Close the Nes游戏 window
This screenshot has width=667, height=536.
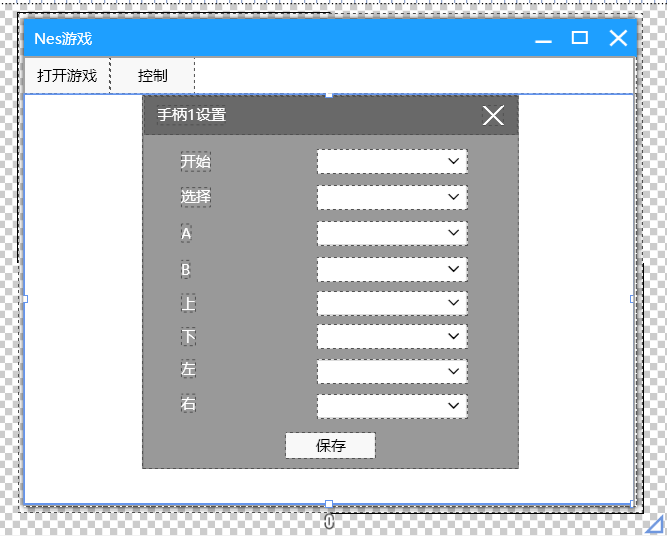pyautogui.click(x=618, y=38)
